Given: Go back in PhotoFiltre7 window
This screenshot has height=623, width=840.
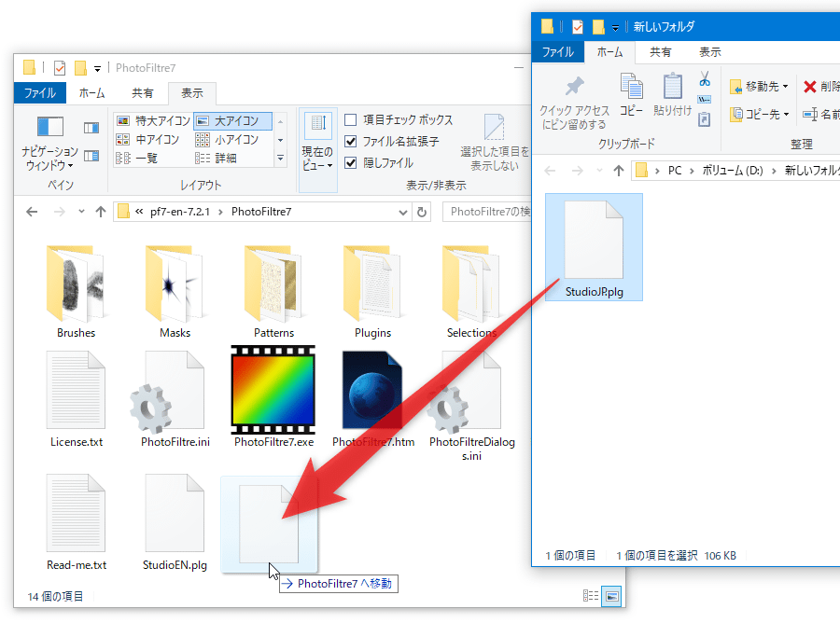Looking at the screenshot, I should click(32, 212).
